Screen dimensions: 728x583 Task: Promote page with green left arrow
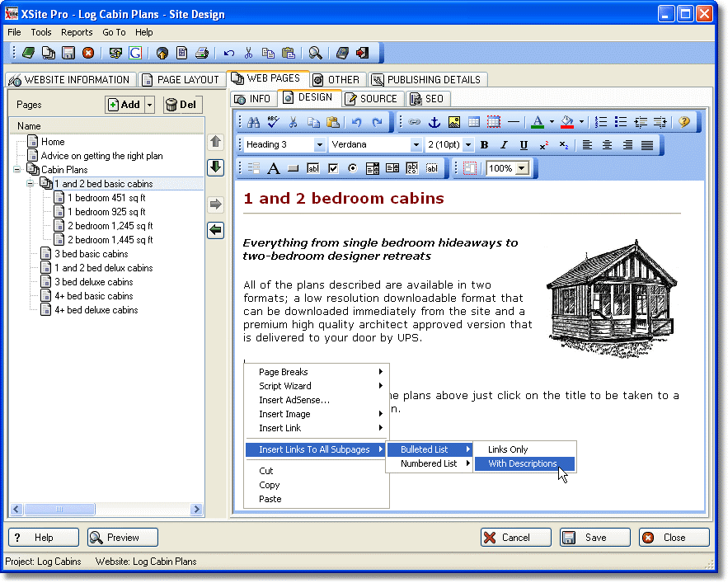[x=215, y=230]
